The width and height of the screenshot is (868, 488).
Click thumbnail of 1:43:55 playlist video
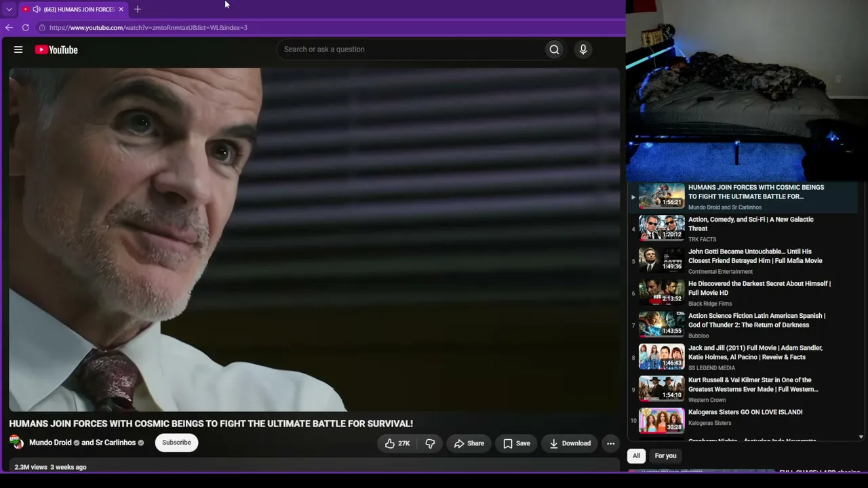tap(662, 325)
